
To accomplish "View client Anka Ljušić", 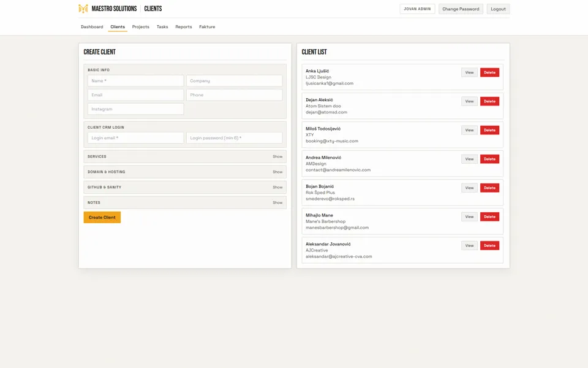I will [x=469, y=72].
